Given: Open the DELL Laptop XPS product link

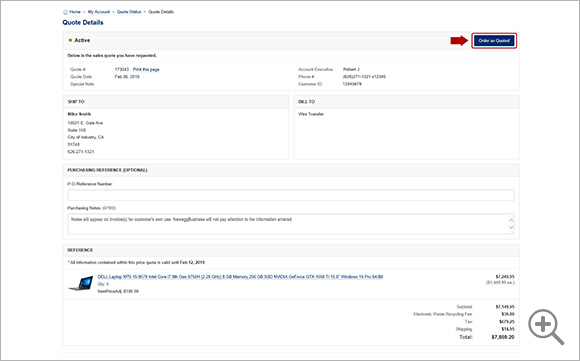Looking at the screenshot, I should 240,277.
